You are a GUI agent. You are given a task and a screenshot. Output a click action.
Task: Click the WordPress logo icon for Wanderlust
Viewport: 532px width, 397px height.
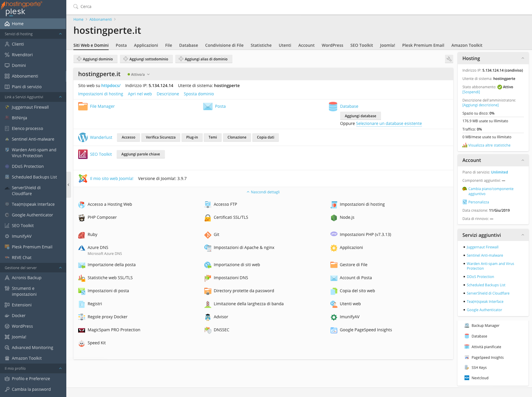coord(83,137)
